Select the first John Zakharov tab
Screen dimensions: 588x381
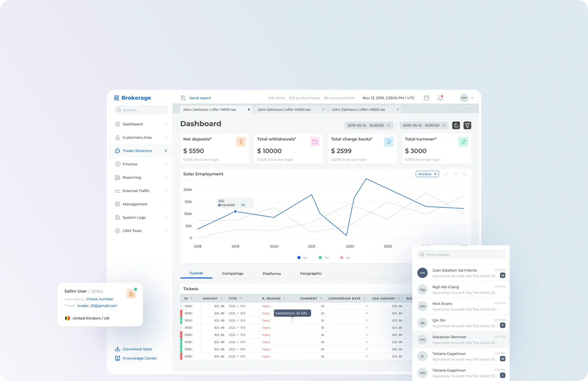(x=216, y=109)
